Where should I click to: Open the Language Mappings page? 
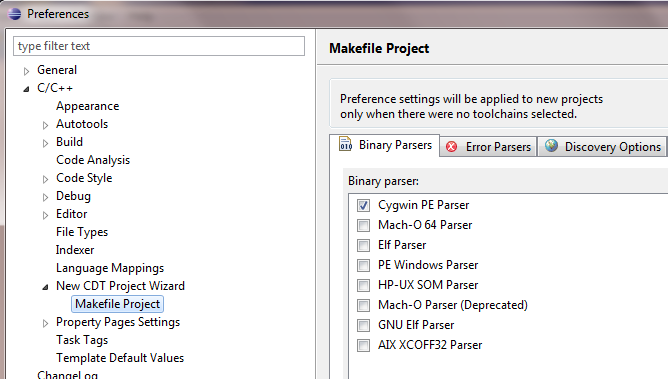(x=110, y=268)
